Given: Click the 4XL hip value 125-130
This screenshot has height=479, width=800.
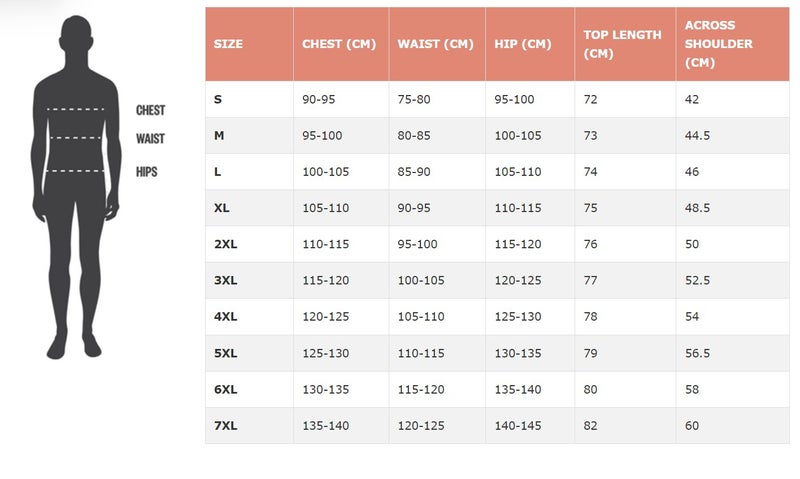Looking at the screenshot, I should tap(518, 317).
